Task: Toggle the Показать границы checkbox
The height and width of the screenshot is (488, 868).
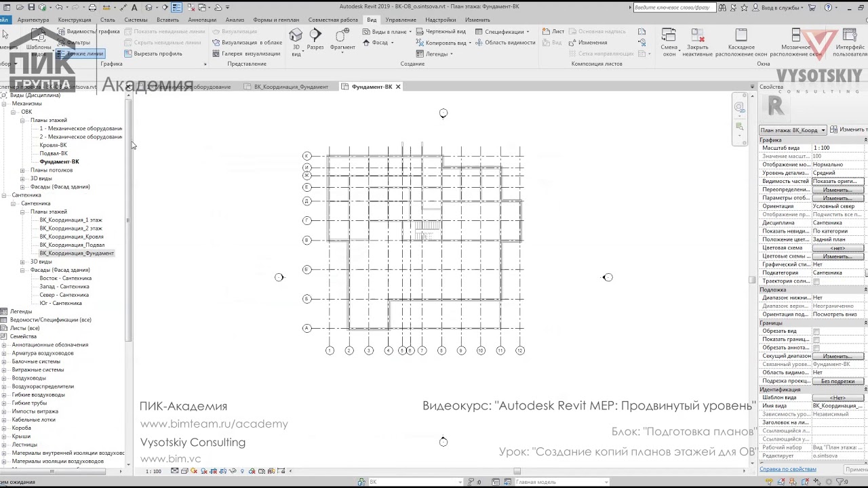Action: point(816,340)
